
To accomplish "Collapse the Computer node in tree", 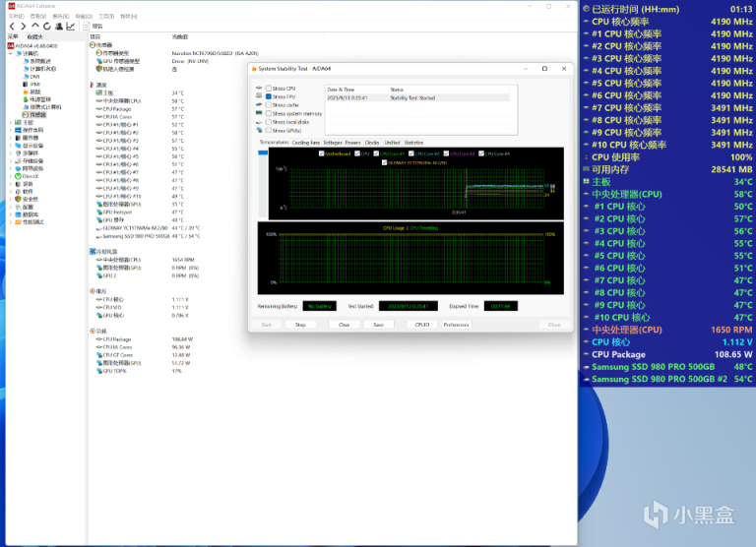I will pyautogui.click(x=12, y=52).
